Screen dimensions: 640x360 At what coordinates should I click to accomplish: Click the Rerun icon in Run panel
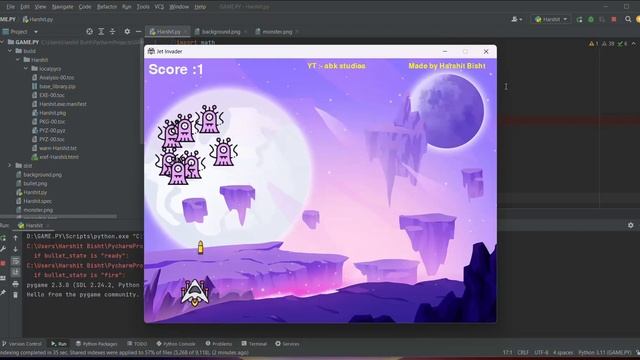click(x=3, y=238)
